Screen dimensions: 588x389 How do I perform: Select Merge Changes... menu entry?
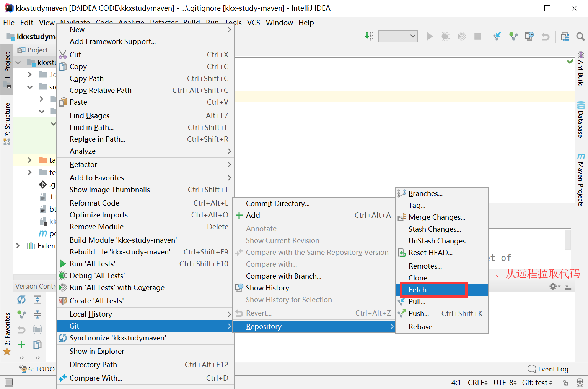pos(441,217)
